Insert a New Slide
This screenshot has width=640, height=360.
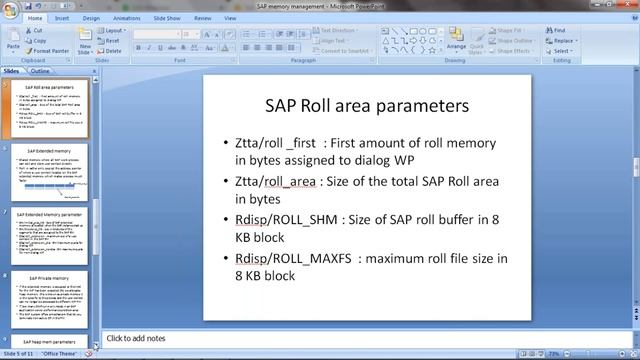pos(85,41)
